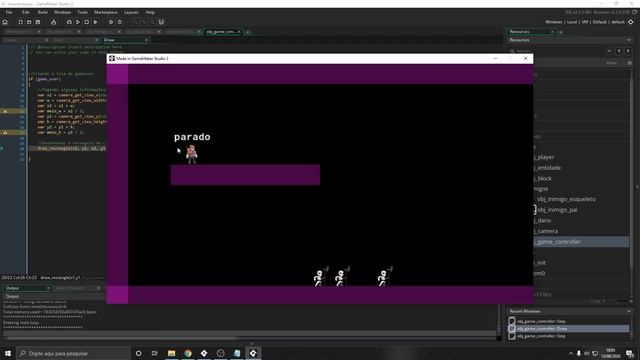Close the Output panel tab
Screen dimensions: 640x360
coord(48,288)
